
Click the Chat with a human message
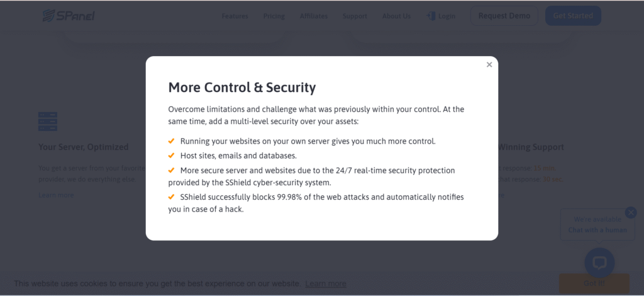click(597, 230)
